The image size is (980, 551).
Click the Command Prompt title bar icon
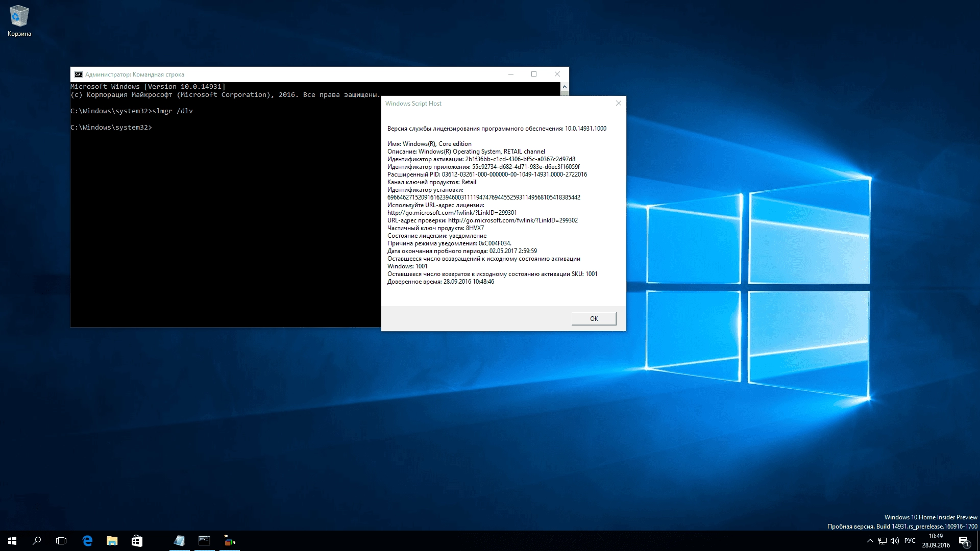[x=78, y=74]
